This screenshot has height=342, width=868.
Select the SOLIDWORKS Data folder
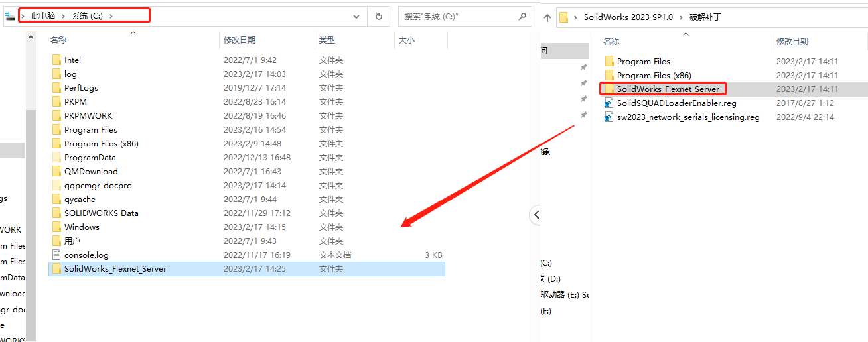pos(101,213)
